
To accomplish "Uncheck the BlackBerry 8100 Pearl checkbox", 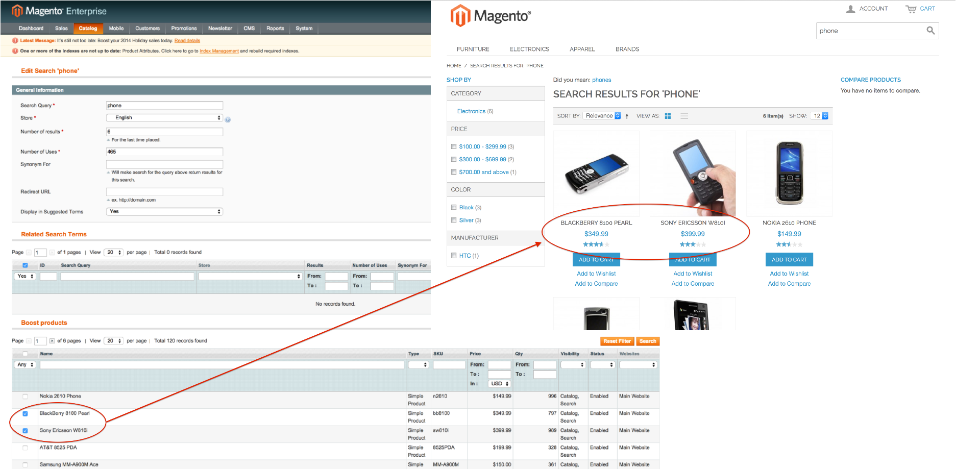I will click(25, 414).
